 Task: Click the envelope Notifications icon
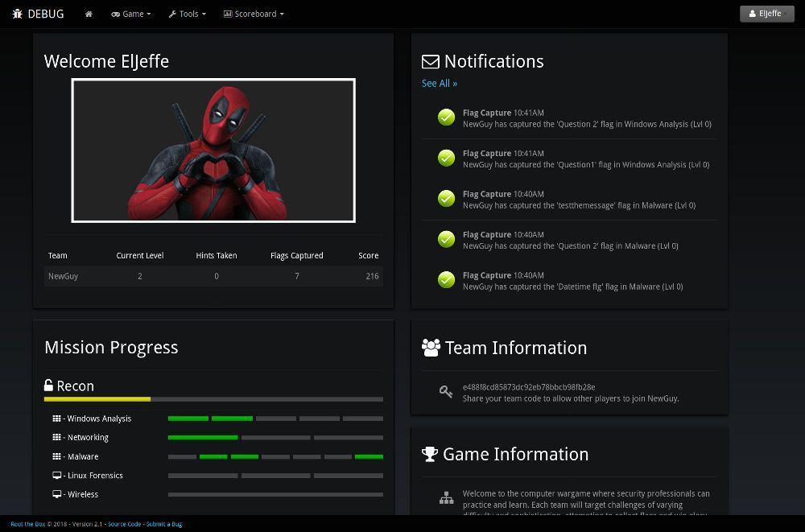pyautogui.click(x=430, y=62)
